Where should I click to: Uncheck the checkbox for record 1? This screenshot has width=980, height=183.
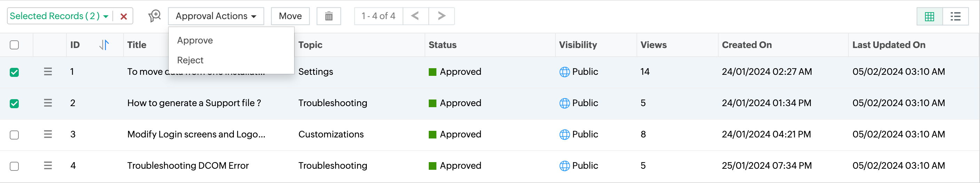[x=15, y=72]
